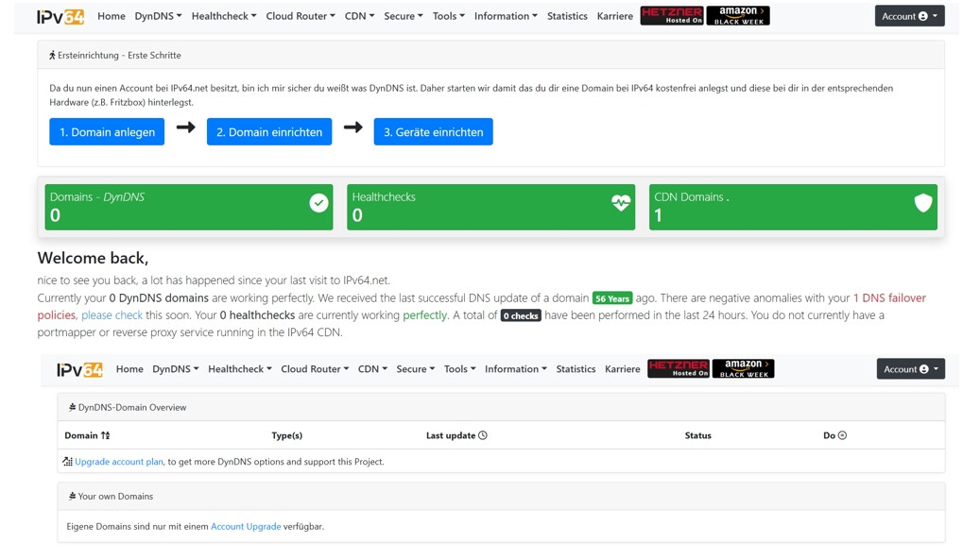980x560 pixels.
Task: Follow the 'Upgrade account plan' link
Action: click(119, 462)
